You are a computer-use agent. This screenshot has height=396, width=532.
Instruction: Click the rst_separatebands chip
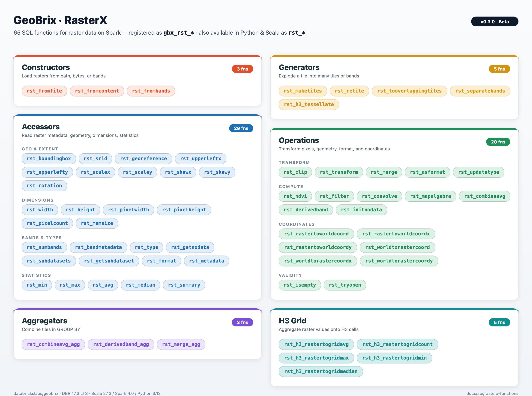click(480, 91)
